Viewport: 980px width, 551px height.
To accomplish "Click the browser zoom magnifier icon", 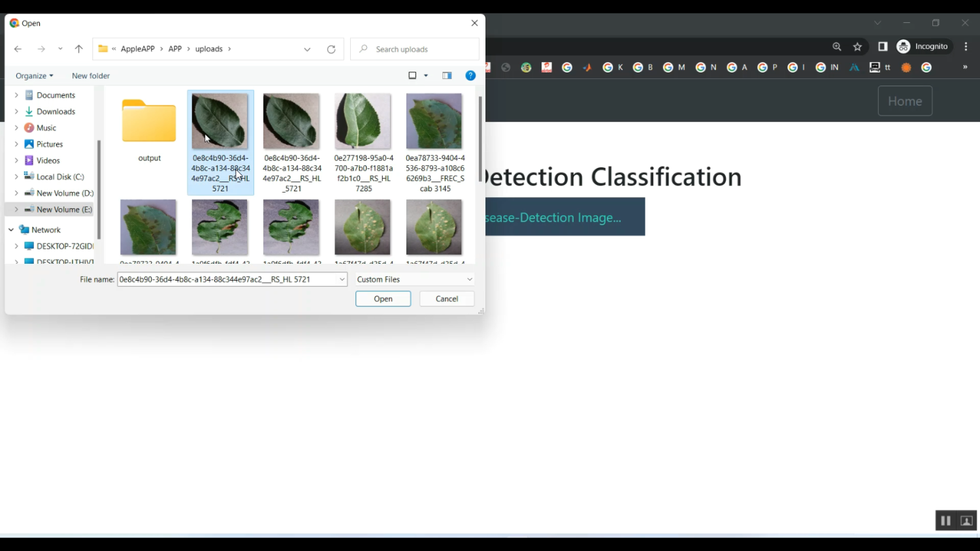I will [x=837, y=46].
